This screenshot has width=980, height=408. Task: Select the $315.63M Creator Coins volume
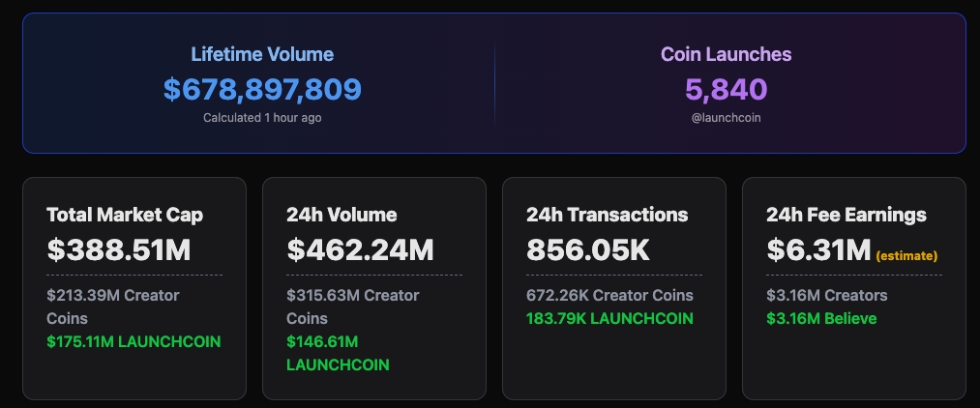click(353, 306)
